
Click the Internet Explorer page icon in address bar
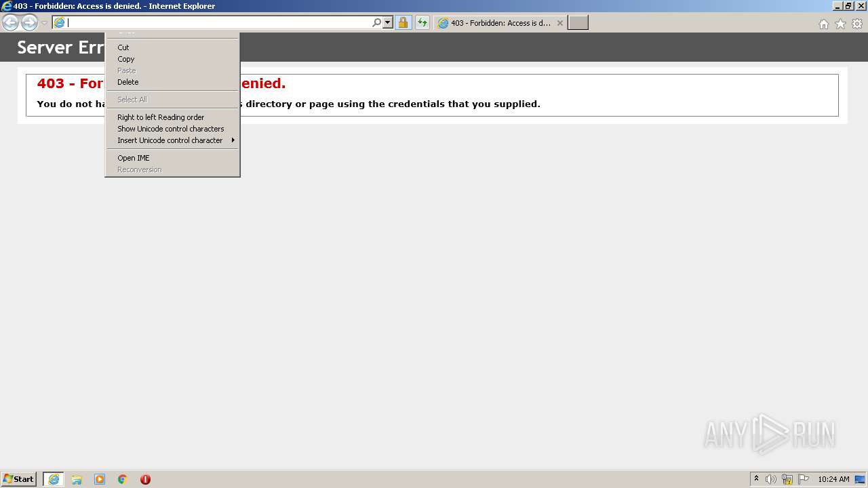tap(59, 23)
